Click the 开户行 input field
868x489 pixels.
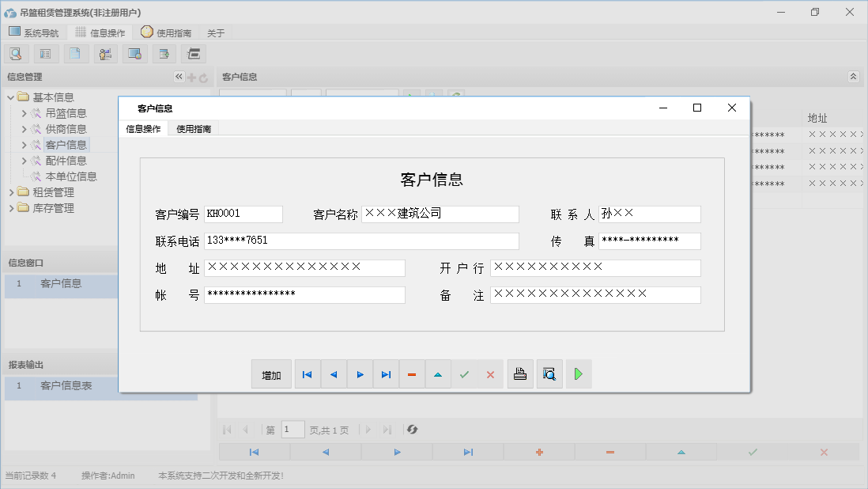tap(595, 268)
